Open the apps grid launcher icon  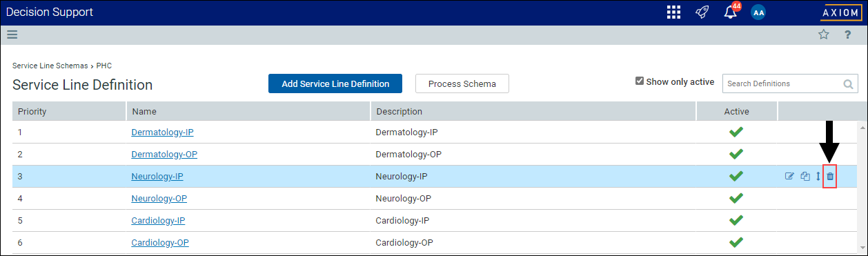[x=674, y=12]
